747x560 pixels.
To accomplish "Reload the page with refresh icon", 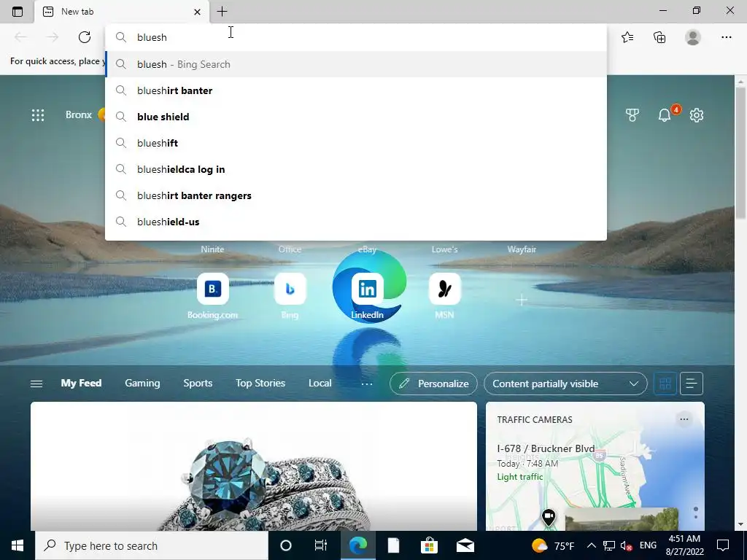I will [85, 37].
